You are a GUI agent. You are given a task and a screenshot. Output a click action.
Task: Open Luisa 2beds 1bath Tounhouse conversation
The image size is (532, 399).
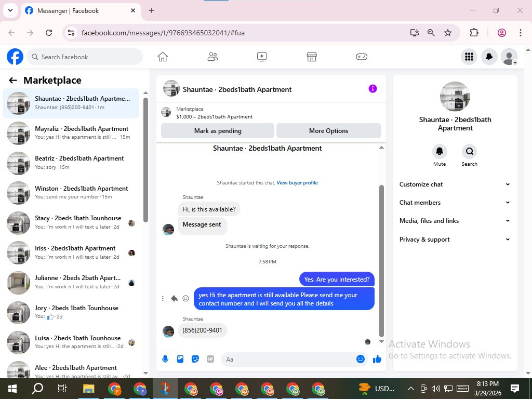[71, 342]
